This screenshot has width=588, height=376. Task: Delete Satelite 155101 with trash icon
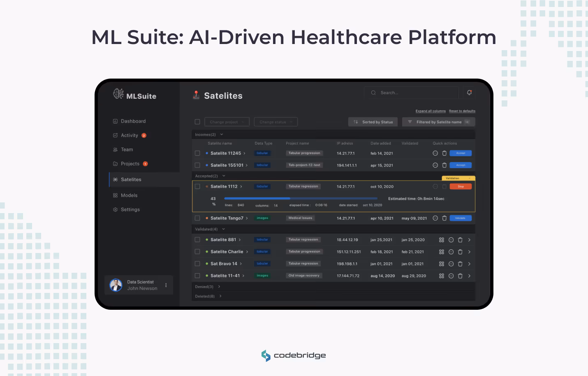[444, 165]
